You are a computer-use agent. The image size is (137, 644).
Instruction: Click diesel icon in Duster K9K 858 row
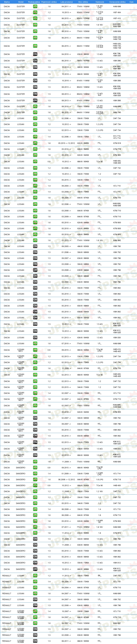click(35, 94)
